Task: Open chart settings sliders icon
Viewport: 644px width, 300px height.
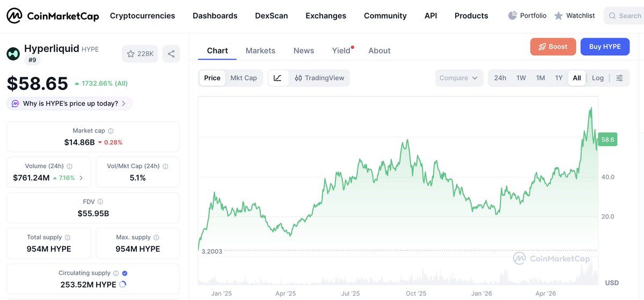Action: coord(619,78)
